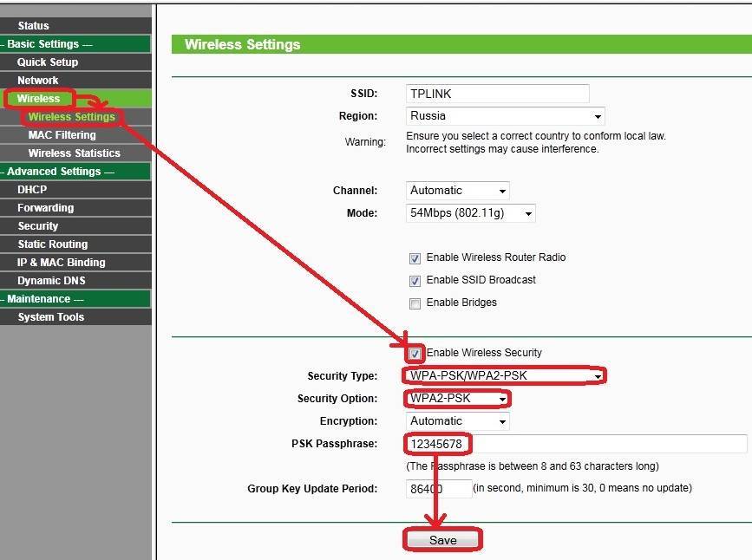Open the Channel dropdown
Screen dimensions: 752x560
[x=457, y=191]
